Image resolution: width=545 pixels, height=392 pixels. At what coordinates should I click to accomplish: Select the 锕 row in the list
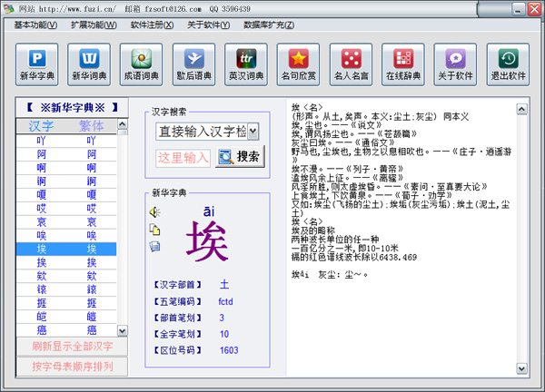66,181
